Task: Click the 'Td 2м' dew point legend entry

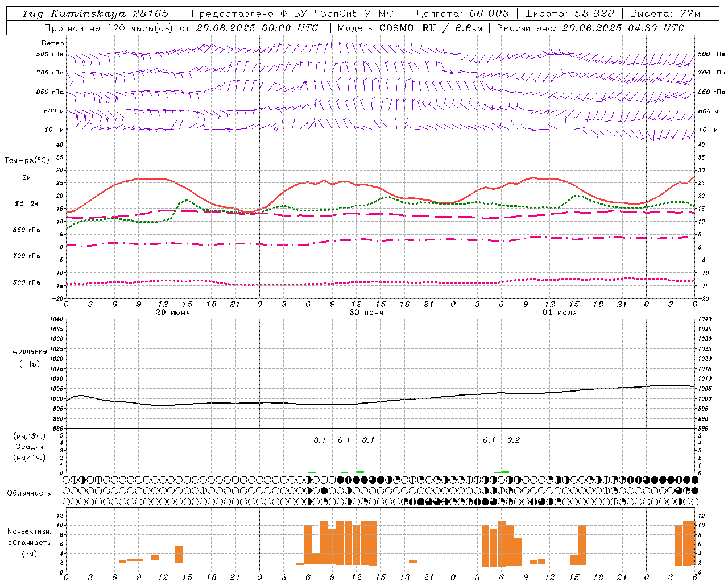Action: point(26,203)
